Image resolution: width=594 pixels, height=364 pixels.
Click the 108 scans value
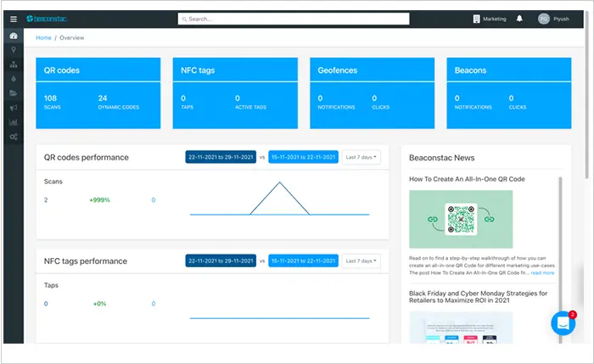coord(50,98)
